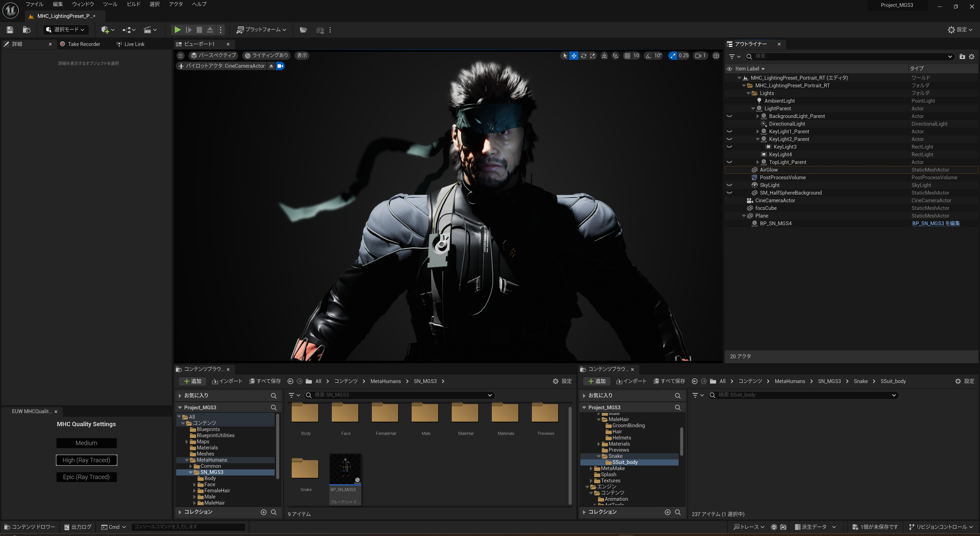Click すべて保存 in left content browser

tap(265, 381)
